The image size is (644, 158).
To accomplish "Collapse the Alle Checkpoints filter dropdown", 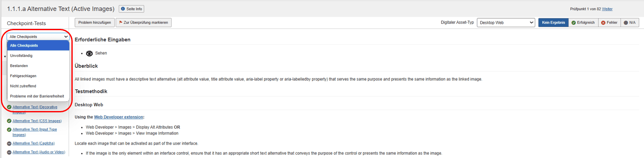I will click(x=38, y=36).
